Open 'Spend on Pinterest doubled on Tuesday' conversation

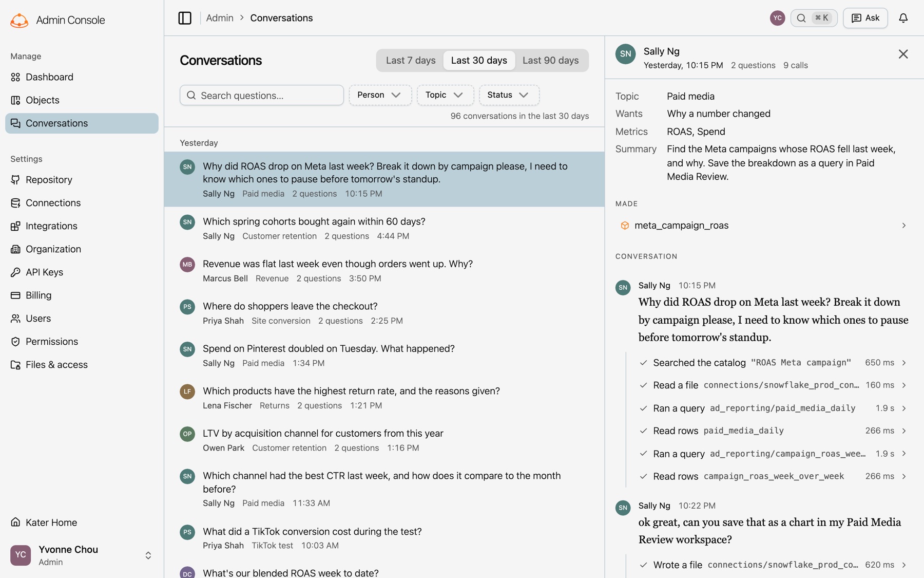384,355
